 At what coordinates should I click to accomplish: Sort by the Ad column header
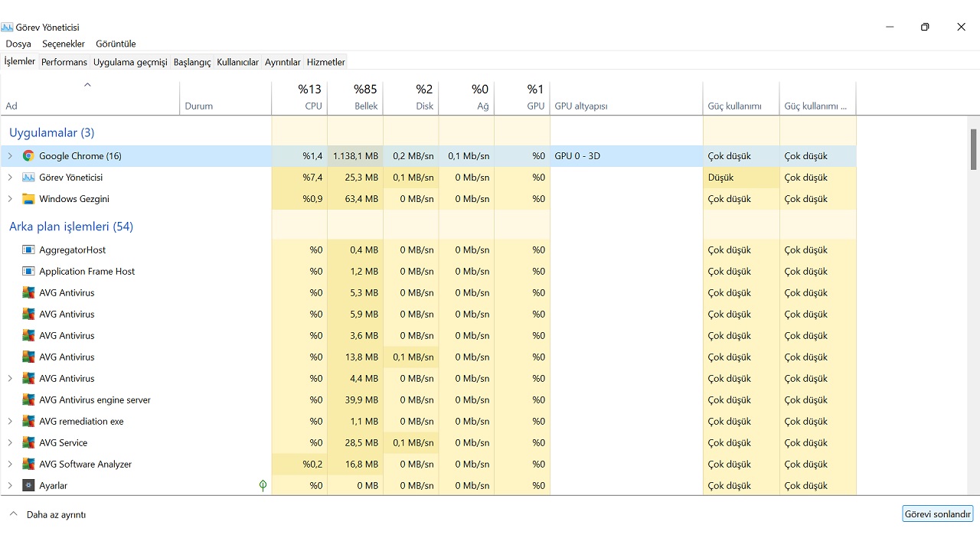90,98
